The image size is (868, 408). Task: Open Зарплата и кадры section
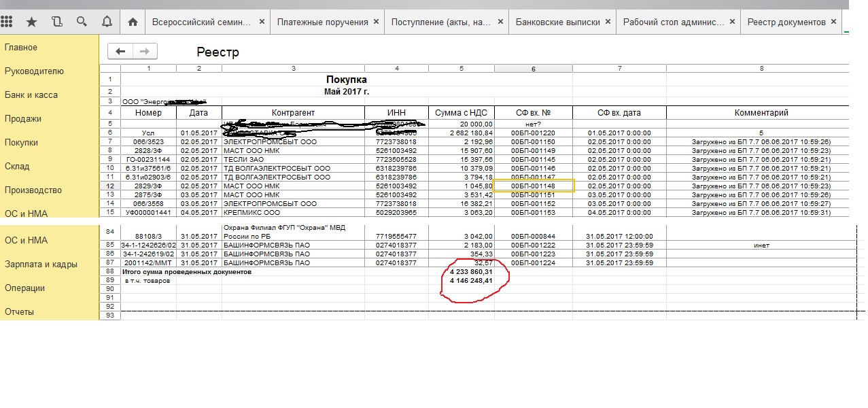click(x=41, y=265)
